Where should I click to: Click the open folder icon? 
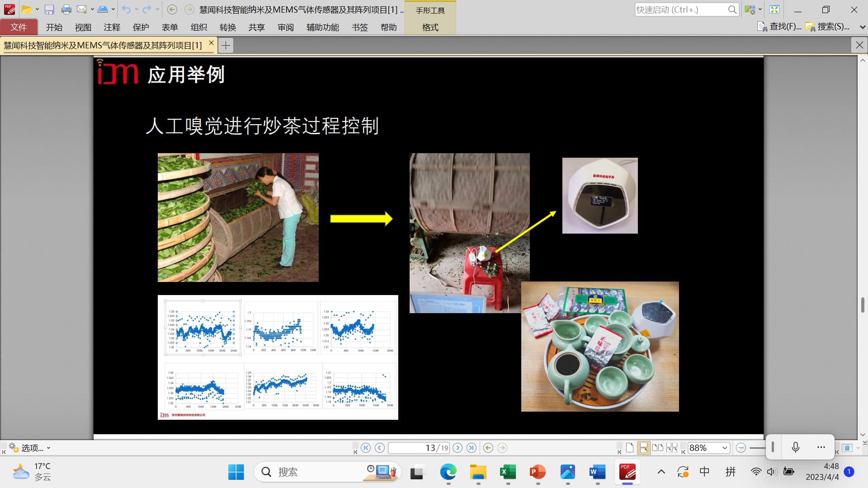click(x=27, y=9)
